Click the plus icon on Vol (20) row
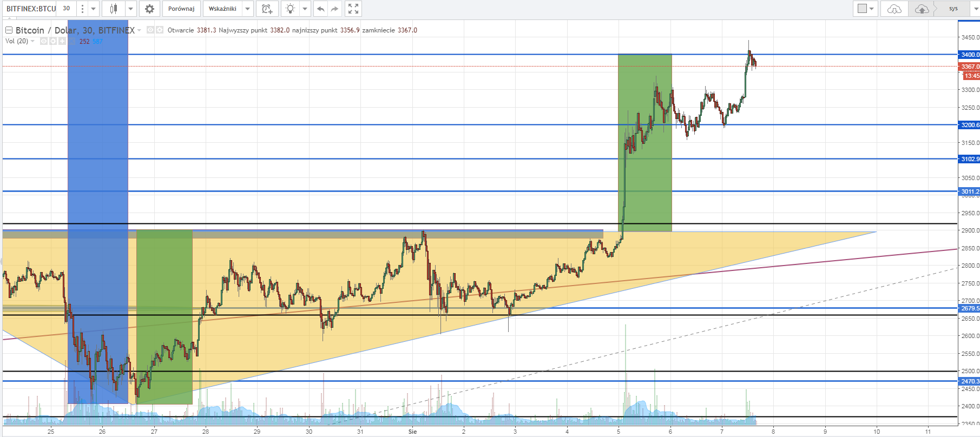Image resolution: width=980 pixels, height=437 pixels. 62,41
